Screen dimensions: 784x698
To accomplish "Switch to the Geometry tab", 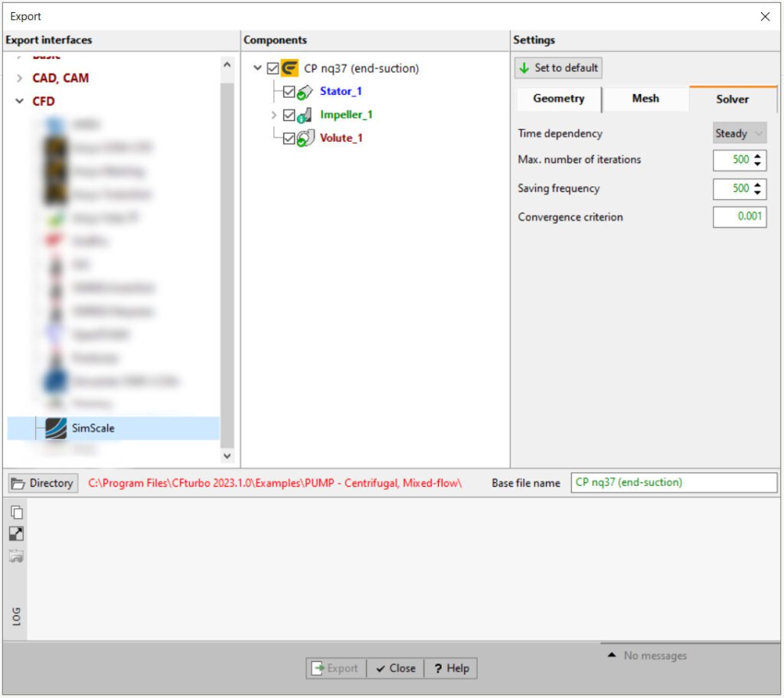I will pos(558,99).
